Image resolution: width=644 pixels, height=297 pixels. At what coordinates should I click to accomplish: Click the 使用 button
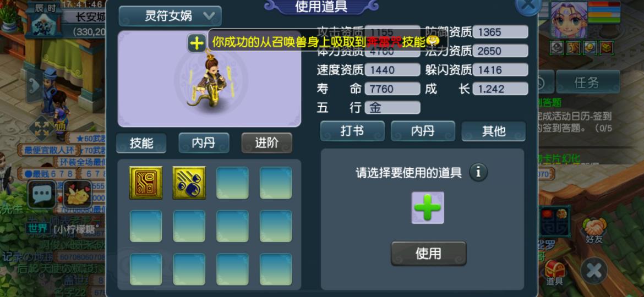pos(428,254)
